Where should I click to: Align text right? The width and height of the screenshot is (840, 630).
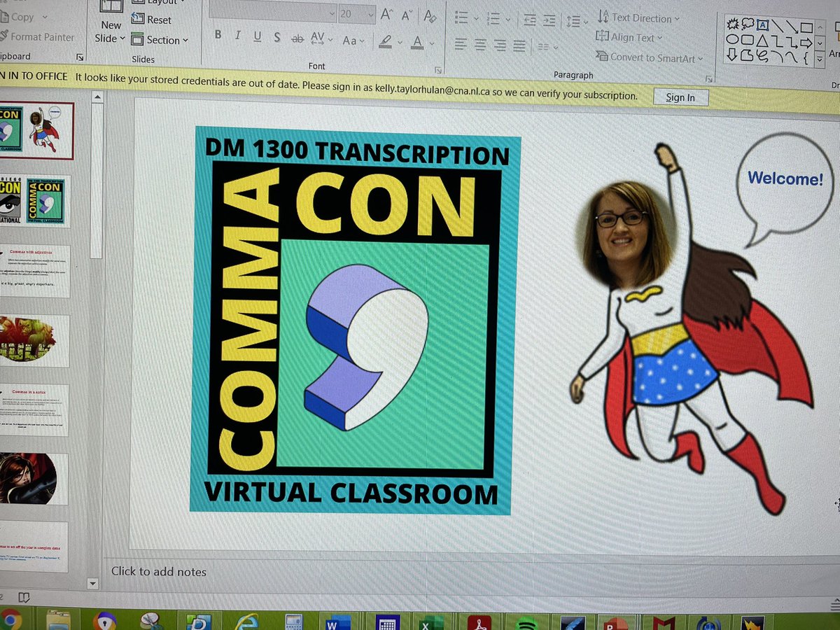pyautogui.click(x=499, y=45)
